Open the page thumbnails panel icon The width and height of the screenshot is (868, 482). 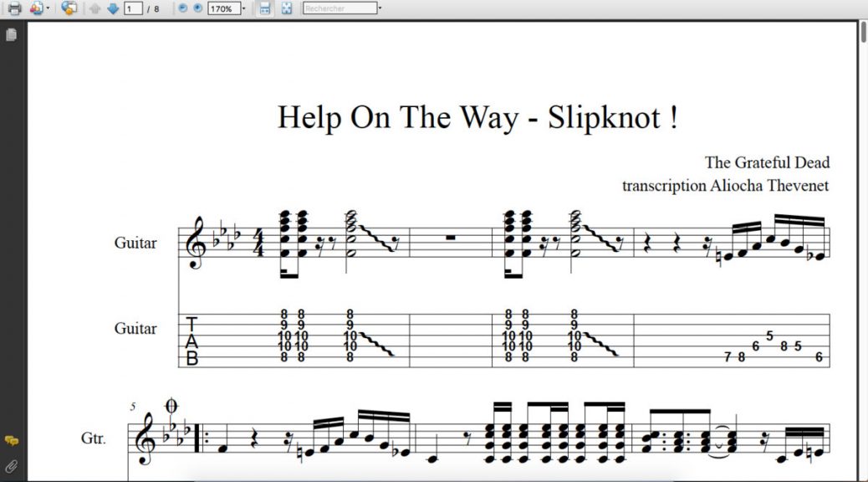click(x=11, y=35)
